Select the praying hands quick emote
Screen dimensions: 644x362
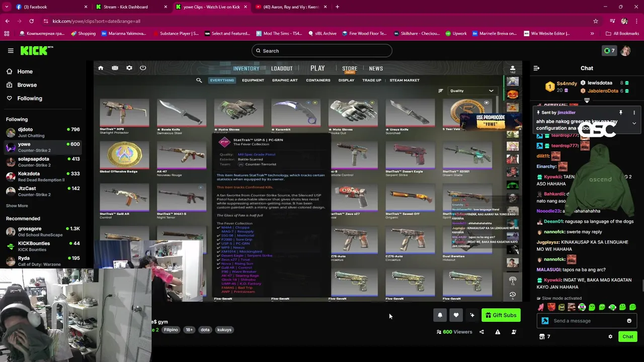click(x=541, y=307)
